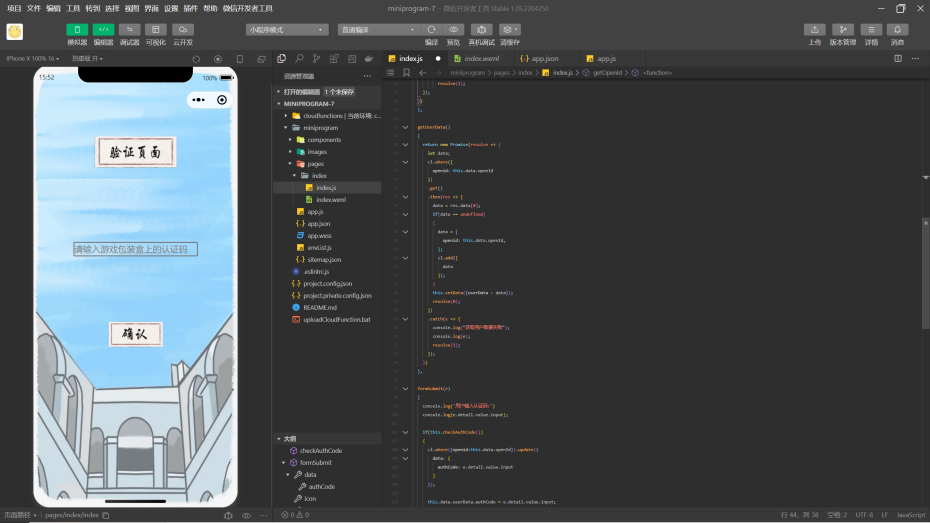This screenshot has width=930, height=523.
Task: Open the 工具 (Tools) menu
Action: point(73,8)
